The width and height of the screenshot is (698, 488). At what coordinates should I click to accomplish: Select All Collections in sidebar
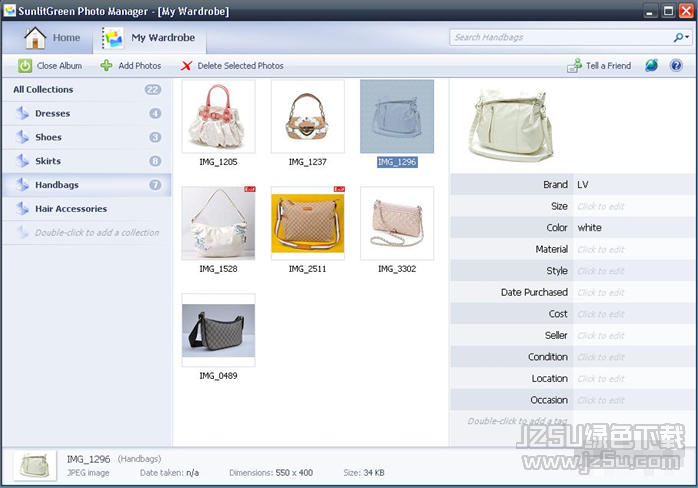coord(87,89)
